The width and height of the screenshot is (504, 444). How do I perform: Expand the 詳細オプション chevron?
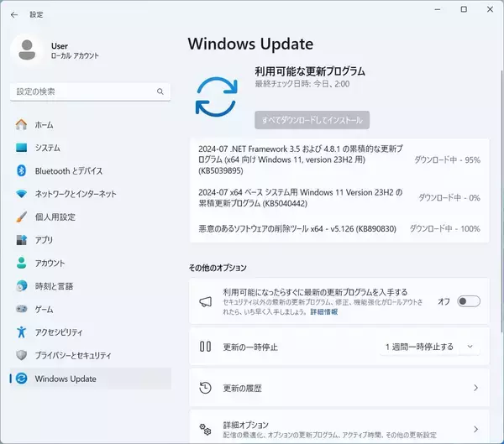(475, 429)
